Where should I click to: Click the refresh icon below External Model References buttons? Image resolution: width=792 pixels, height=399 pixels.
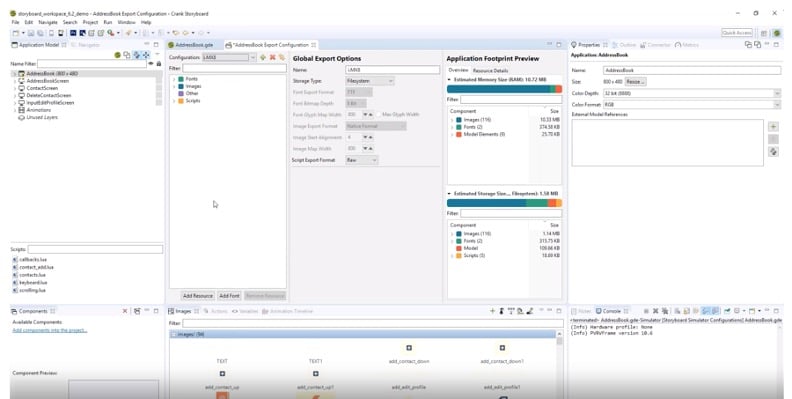click(773, 152)
